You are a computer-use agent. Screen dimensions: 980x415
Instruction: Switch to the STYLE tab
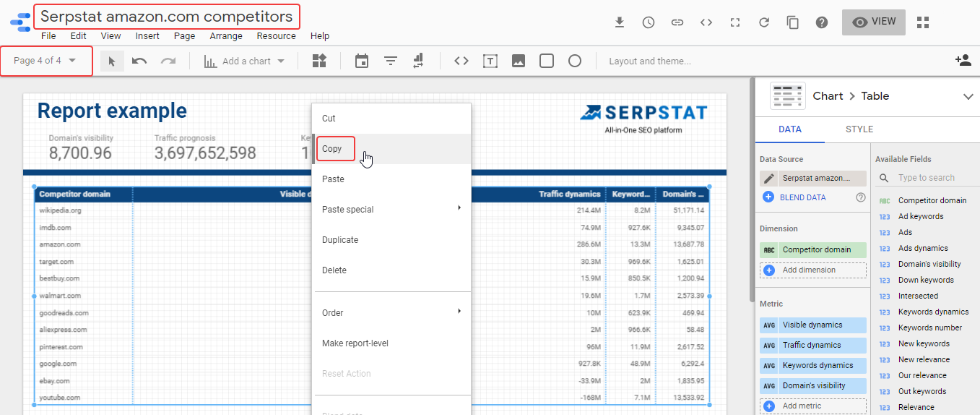(859, 129)
